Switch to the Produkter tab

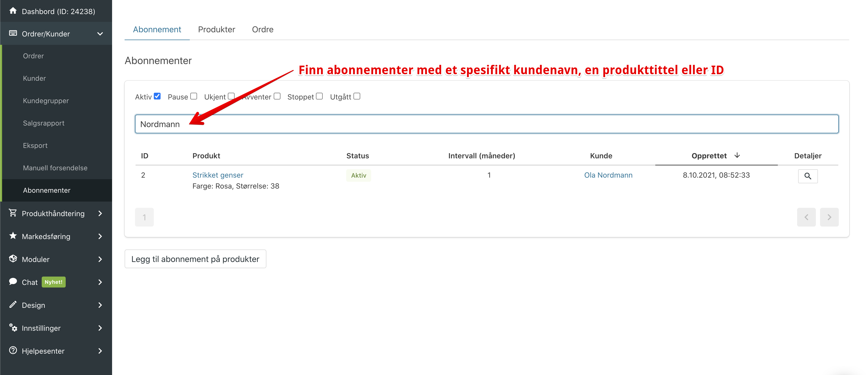(217, 30)
